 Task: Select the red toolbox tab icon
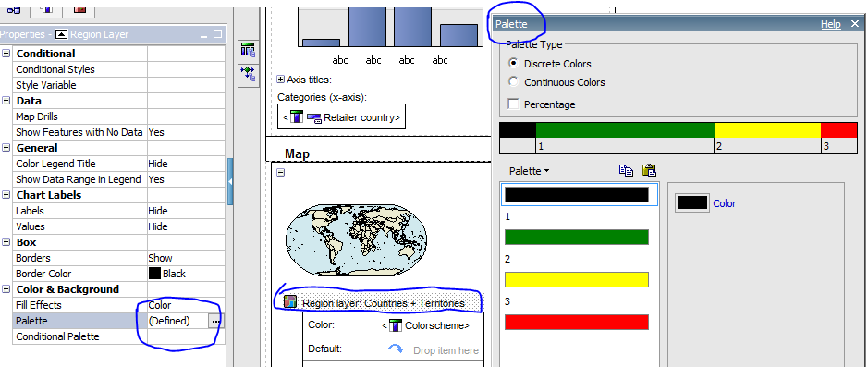coord(79,9)
